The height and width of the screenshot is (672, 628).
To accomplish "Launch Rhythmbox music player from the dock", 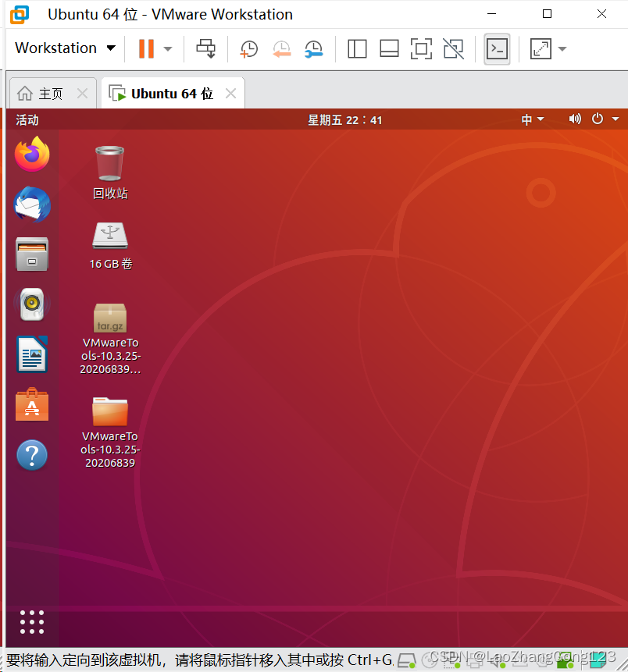I will [32, 304].
